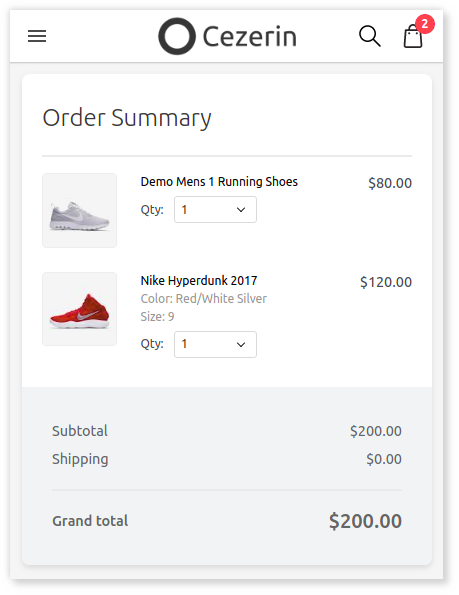Click the $120.00 item price

(x=386, y=282)
